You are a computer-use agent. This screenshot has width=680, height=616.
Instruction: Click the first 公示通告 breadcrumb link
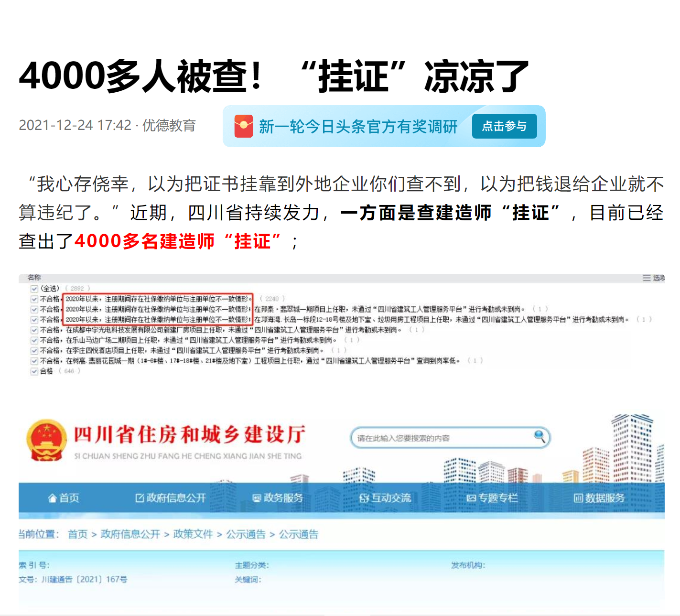click(246, 534)
